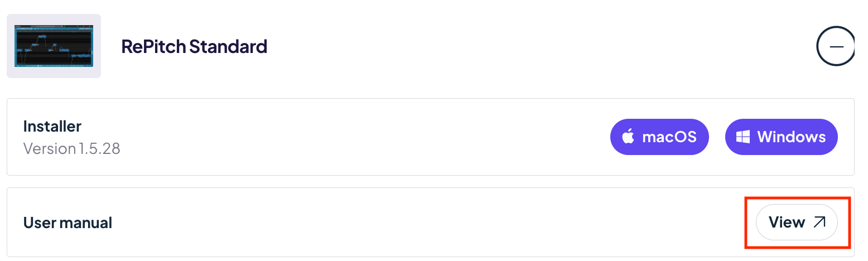The image size is (868, 261).
Task: Click the Version 1.5.28 text
Action: pos(72,148)
